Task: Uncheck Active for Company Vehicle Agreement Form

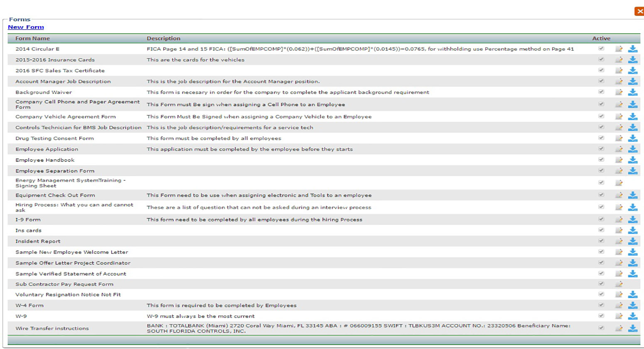Action: click(x=601, y=116)
